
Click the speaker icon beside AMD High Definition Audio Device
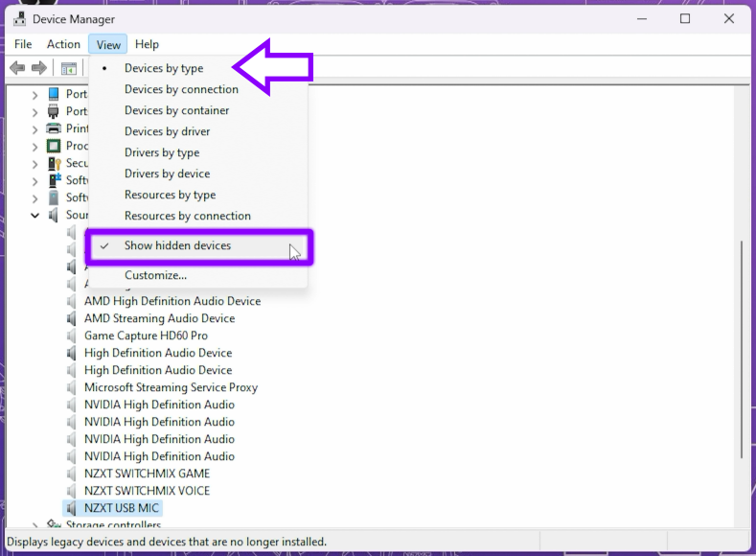point(71,301)
